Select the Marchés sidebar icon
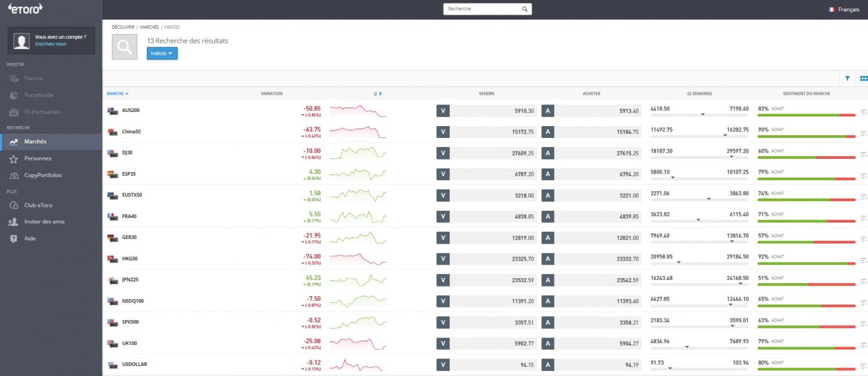The width and height of the screenshot is (868, 376). pos(14,141)
